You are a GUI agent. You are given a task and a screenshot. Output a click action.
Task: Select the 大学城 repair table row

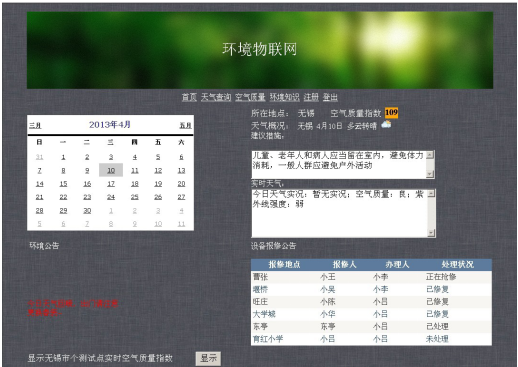point(371,314)
